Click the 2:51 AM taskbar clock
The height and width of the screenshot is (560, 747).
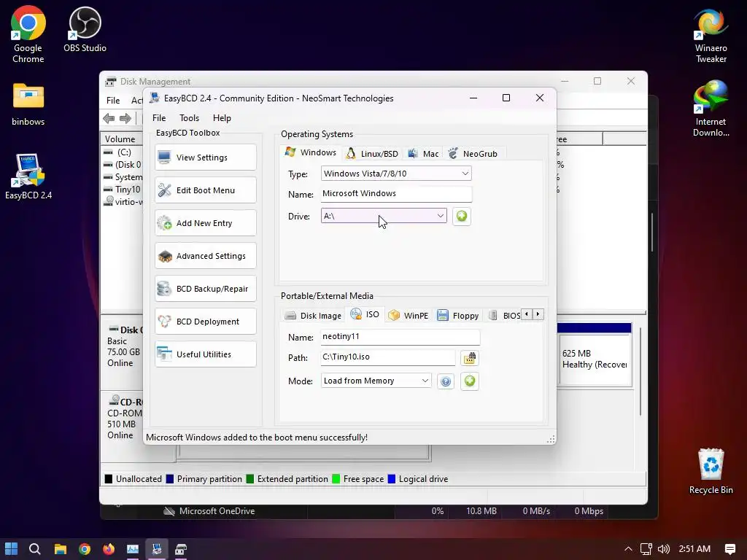click(694, 549)
